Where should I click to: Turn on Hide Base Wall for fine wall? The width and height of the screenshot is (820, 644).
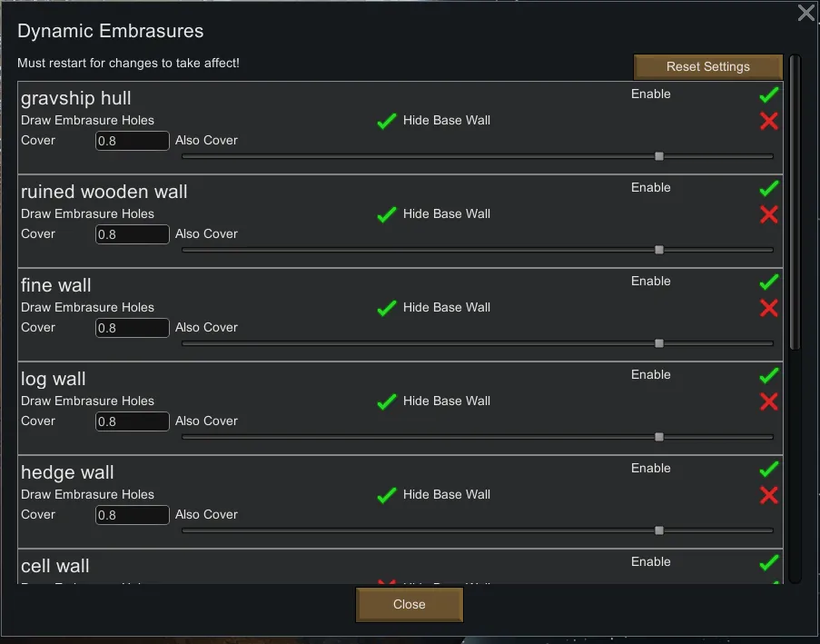point(769,308)
